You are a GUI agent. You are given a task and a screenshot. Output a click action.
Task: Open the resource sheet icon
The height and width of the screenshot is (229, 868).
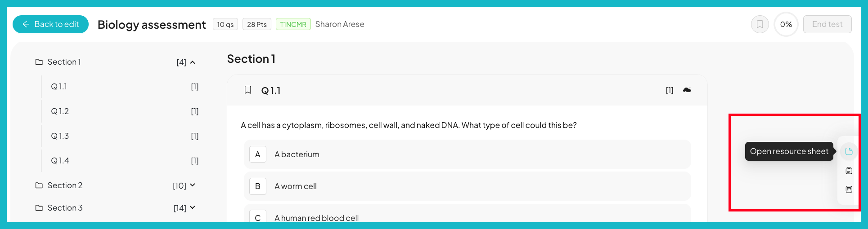point(849,151)
